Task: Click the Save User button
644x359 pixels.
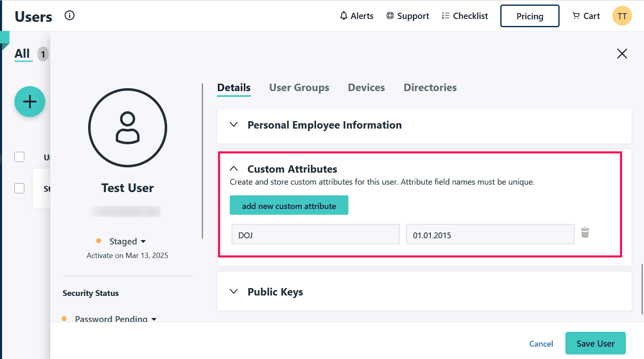Action: pyautogui.click(x=595, y=343)
